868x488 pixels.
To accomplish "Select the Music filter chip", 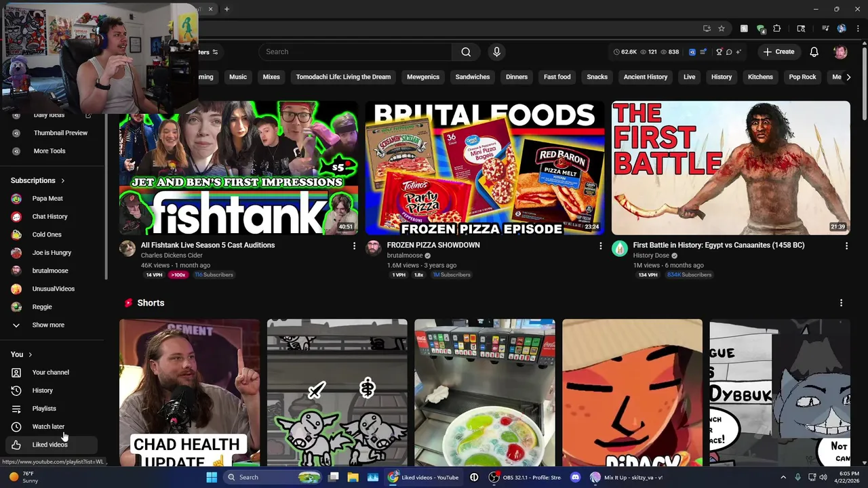I will [x=238, y=77].
